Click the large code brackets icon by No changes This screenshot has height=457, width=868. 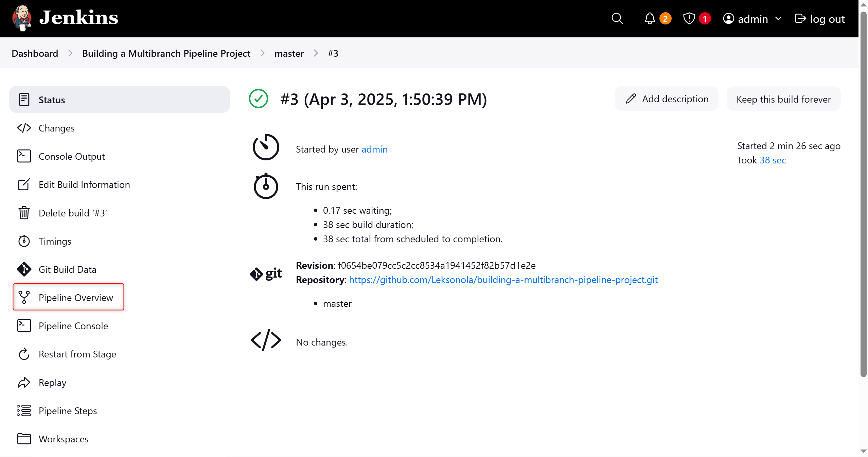(266, 340)
